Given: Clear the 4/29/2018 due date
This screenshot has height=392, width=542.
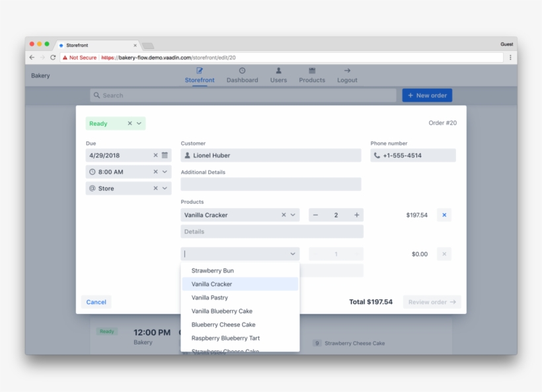Looking at the screenshot, I should (156, 155).
